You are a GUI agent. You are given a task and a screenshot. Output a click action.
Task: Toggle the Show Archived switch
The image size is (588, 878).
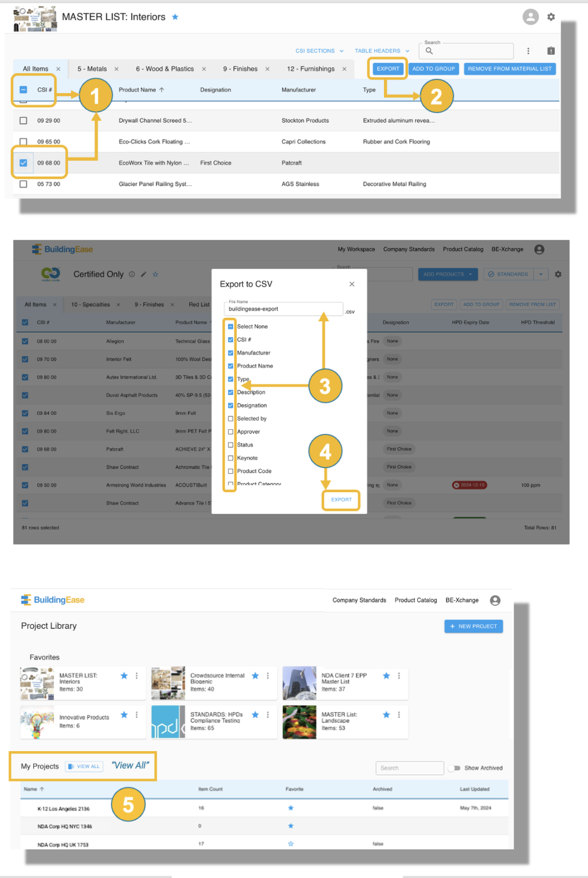tap(455, 768)
